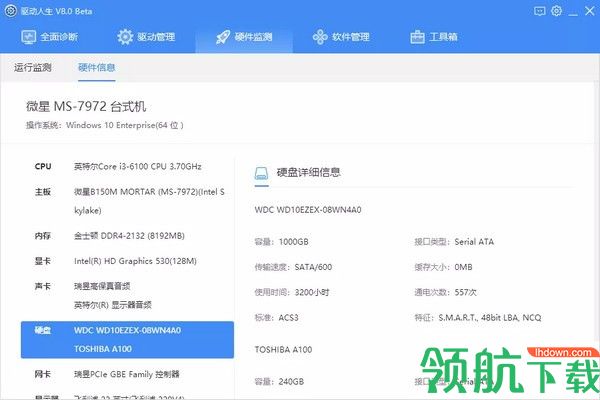Click the 特征 S.M.A.R.T., 48bit LBA, NCQ text
Viewport: 600px width, 400px height.
pyautogui.click(x=490, y=318)
